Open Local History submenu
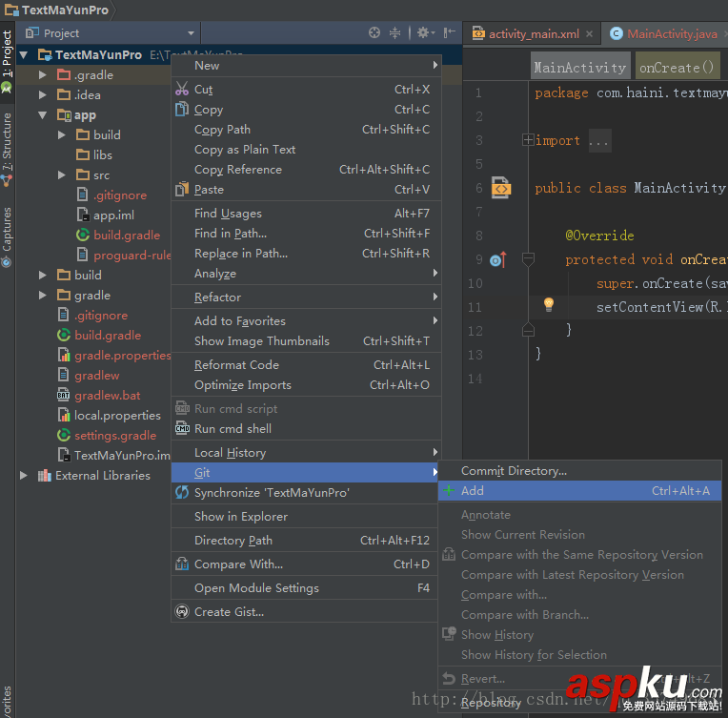728x718 pixels. (306, 452)
